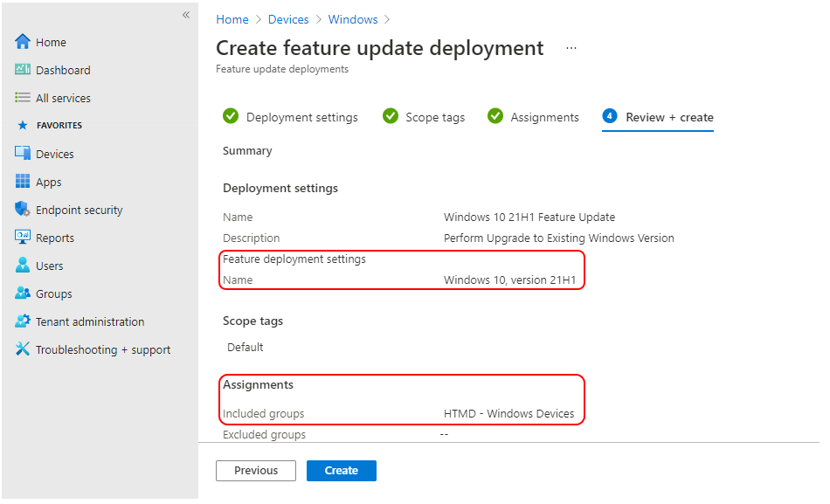
Task: Click the Dashboard chart icon
Action: click(x=22, y=69)
